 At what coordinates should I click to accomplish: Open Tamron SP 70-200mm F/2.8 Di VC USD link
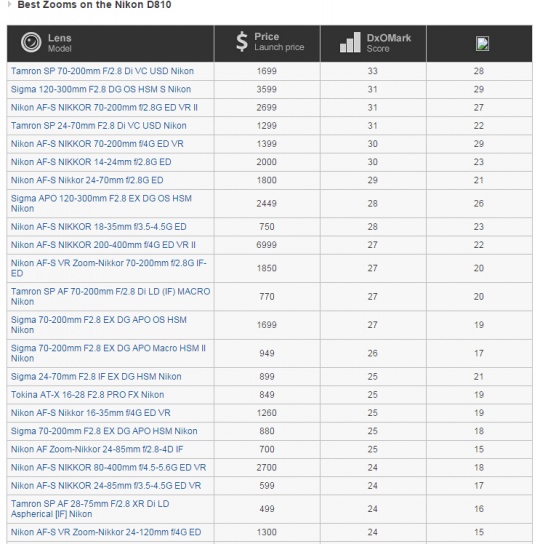[102, 71]
